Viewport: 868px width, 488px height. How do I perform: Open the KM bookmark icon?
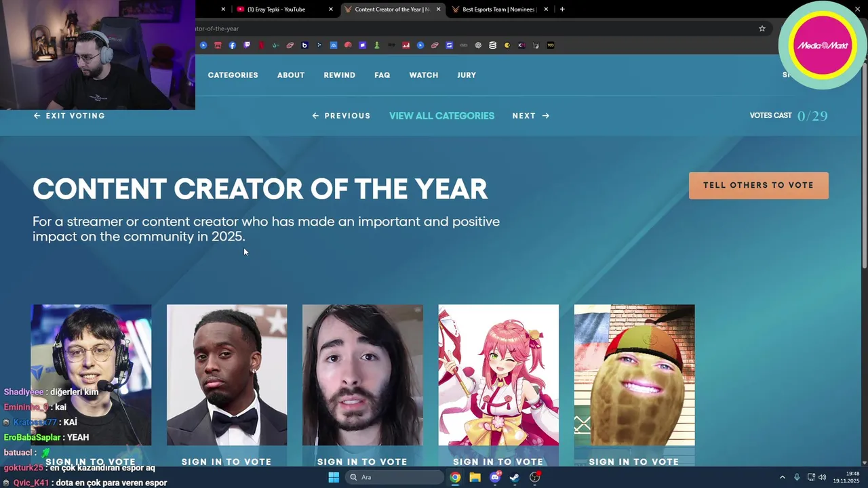point(521,45)
